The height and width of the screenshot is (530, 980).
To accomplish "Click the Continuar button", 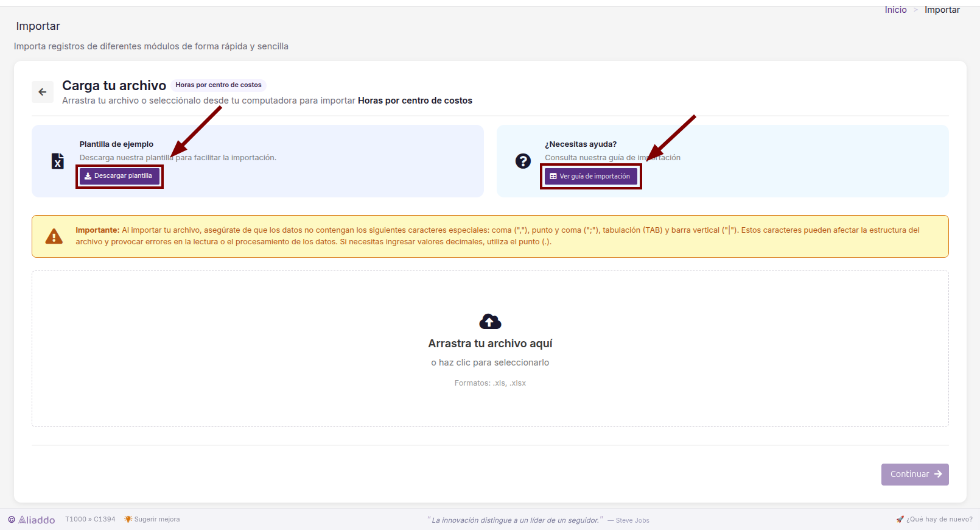I will pos(915,475).
